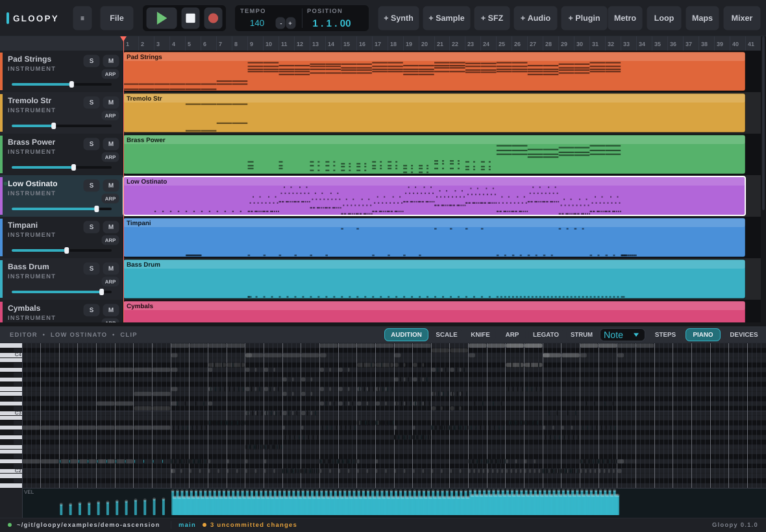Open the Note dropdown

tap(623, 335)
